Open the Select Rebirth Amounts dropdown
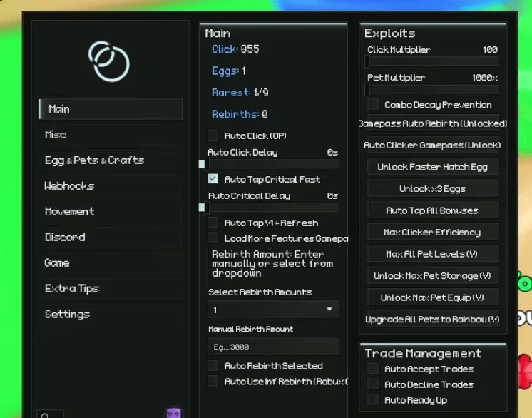 [273, 310]
